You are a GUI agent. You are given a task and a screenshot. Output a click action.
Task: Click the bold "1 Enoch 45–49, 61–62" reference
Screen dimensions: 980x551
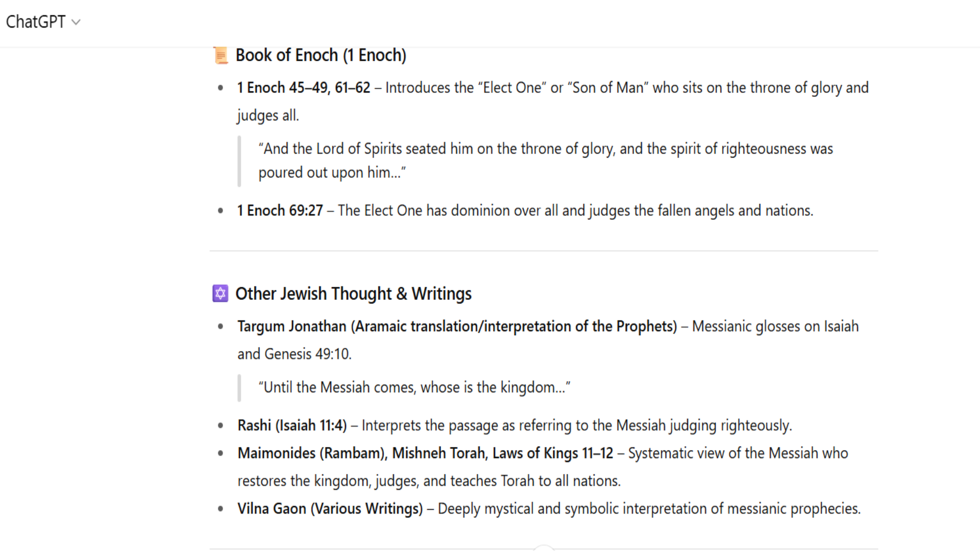click(x=303, y=88)
